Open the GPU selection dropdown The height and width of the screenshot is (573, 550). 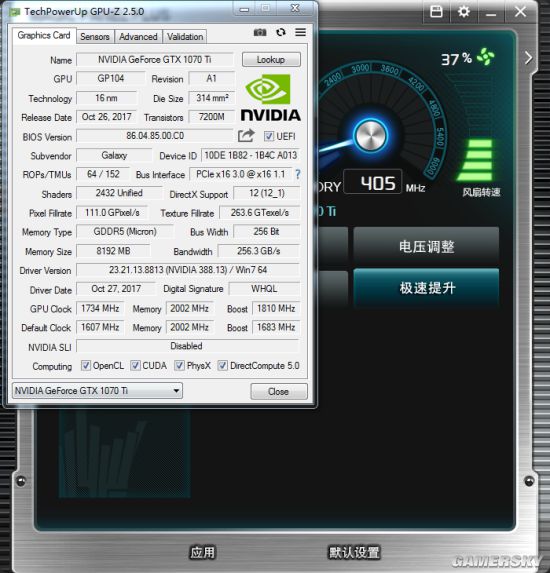tap(97, 391)
